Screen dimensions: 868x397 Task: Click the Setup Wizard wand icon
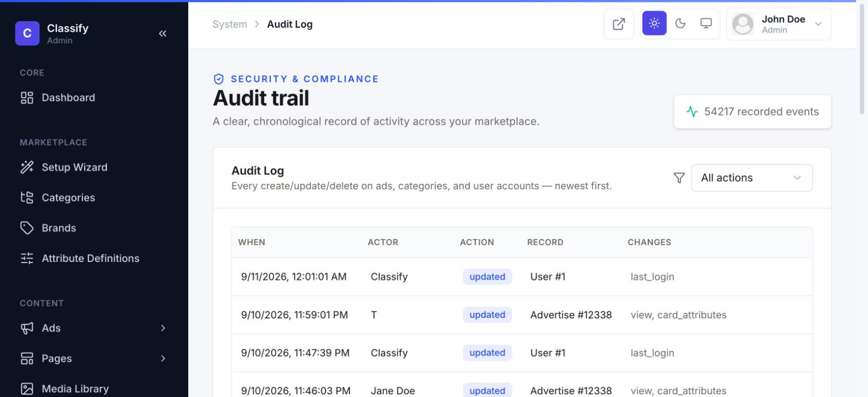[x=27, y=167]
